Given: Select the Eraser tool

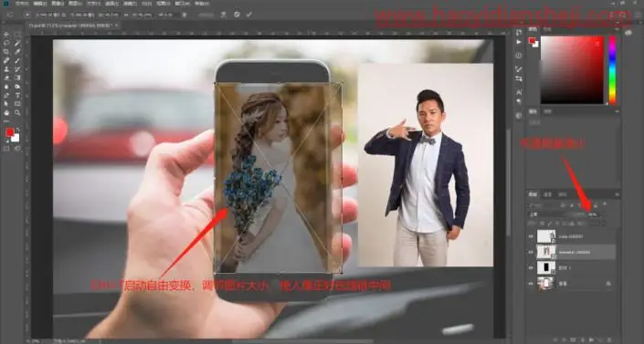Looking at the screenshot, I should point(6,78).
